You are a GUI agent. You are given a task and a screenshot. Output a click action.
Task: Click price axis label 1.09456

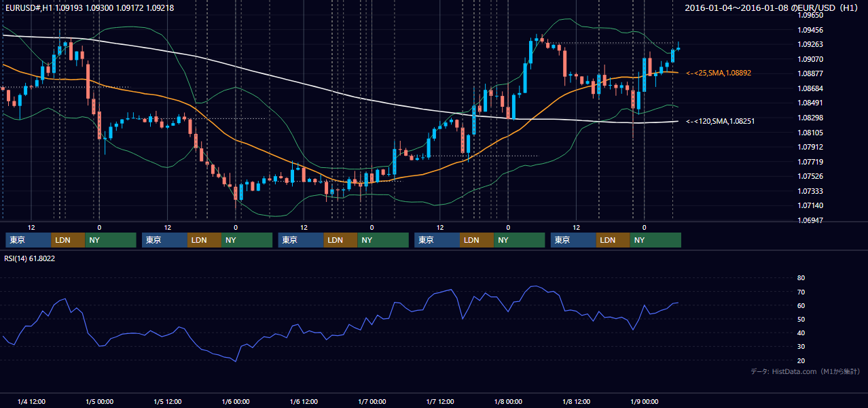pyautogui.click(x=810, y=30)
